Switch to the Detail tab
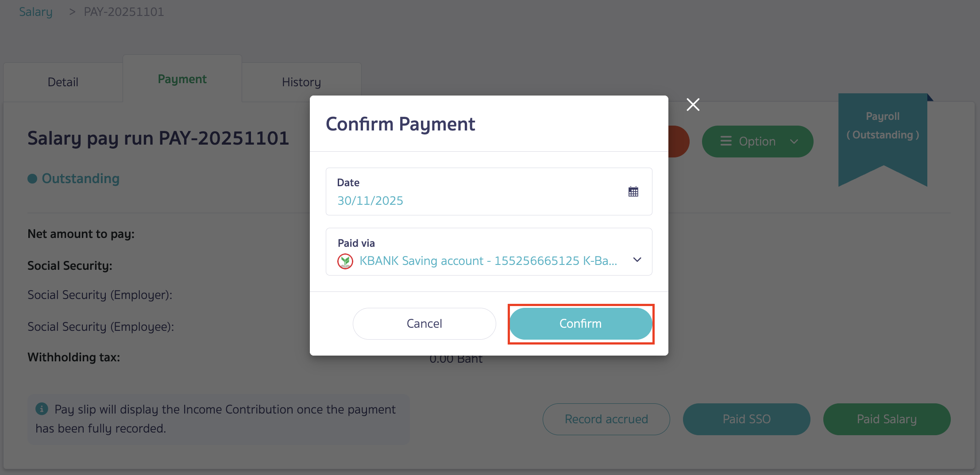Image resolution: width=980 pixels, height=475 pixels. pos(62,81)
